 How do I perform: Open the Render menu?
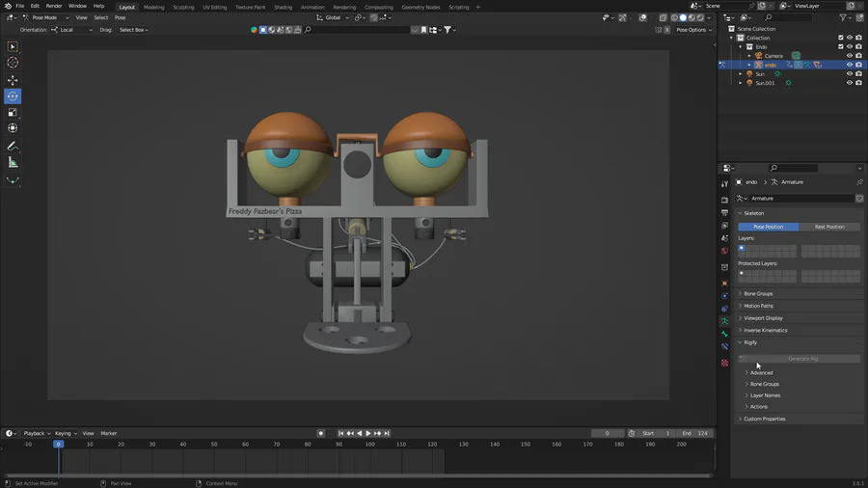point(54,6)
